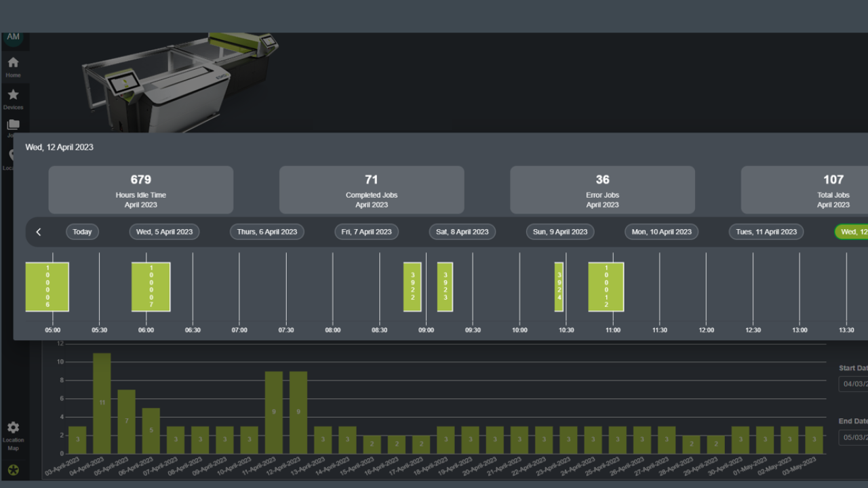Open Location Map settings gear icon
Viewport: 868px width, 488px height.
pyautogui.click(x=13, y=428)
